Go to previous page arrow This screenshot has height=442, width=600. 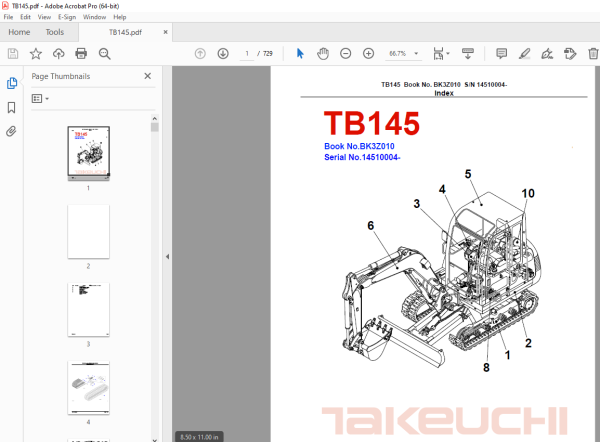200,54
